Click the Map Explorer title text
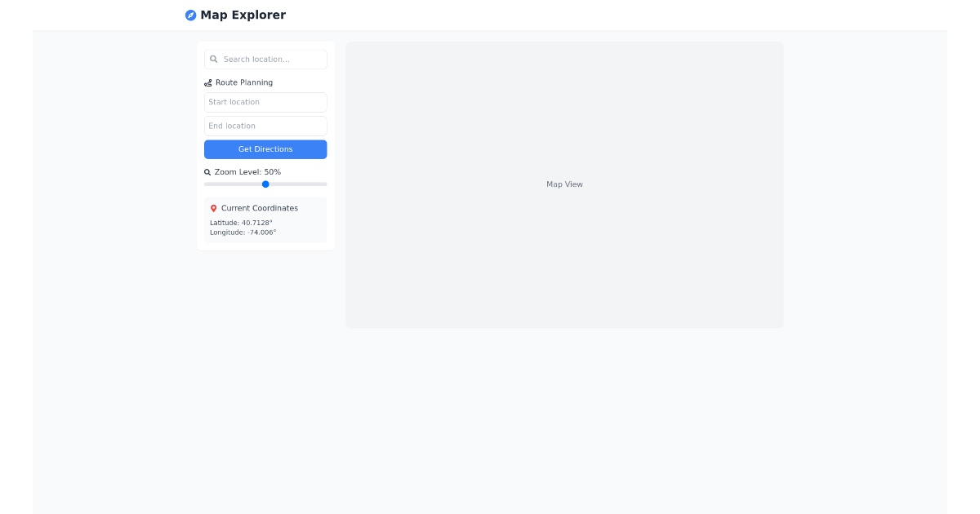Image resolution: width=980 pixels, height=514 pixels. pyautogui.click(x=242, y=15)
